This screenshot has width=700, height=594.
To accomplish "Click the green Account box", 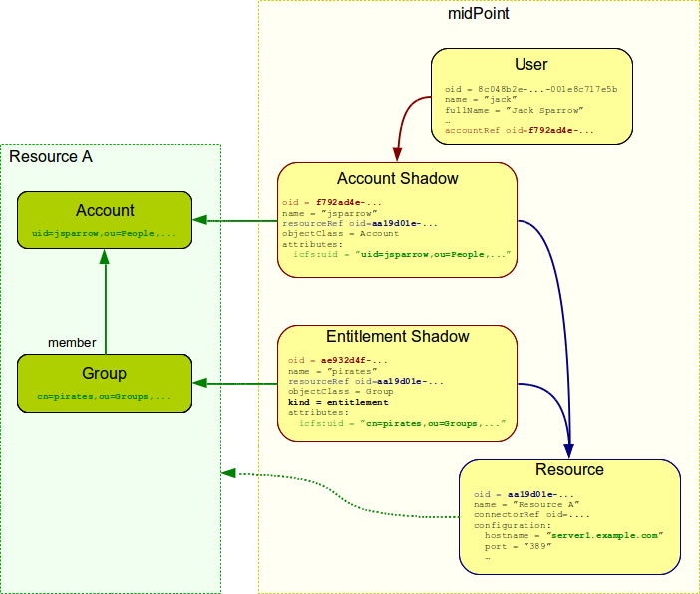I will pyautogui.click(x=104, y=220).
